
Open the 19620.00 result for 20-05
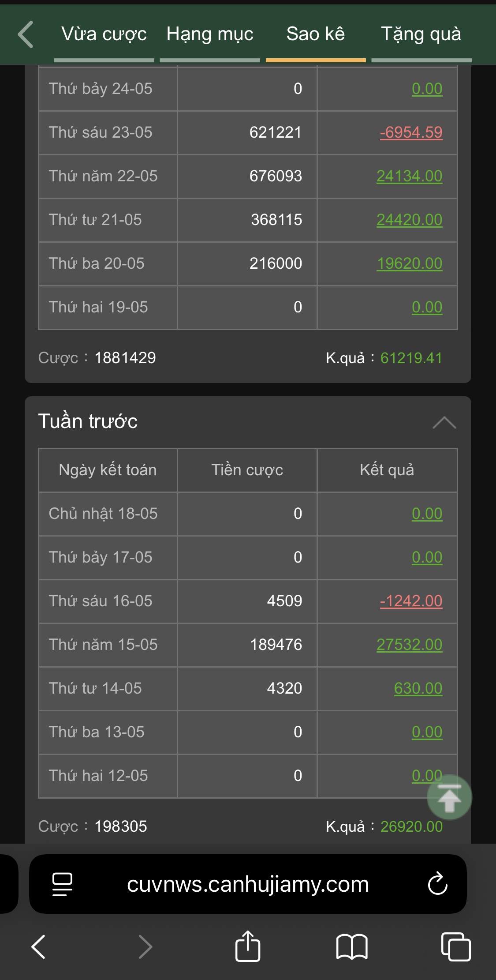pos(409,263)
